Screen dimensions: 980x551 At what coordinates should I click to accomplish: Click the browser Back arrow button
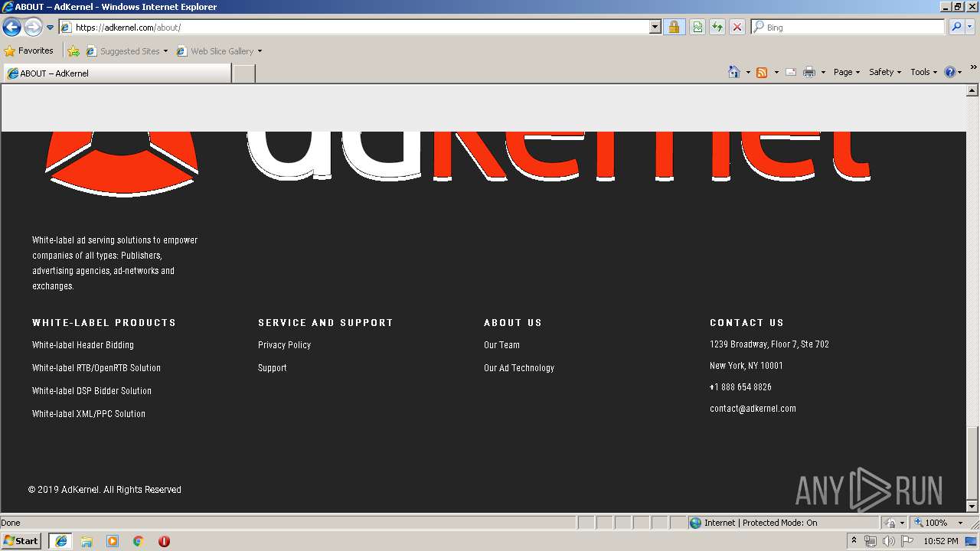[12, 28]
